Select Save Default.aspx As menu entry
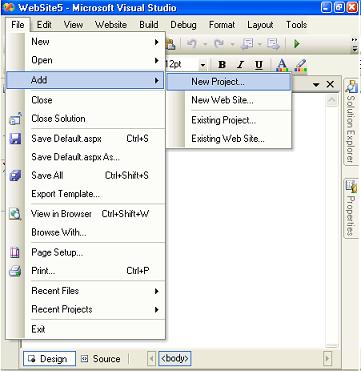The width and height of the screenshot is (361, 371). click(85, 157)
